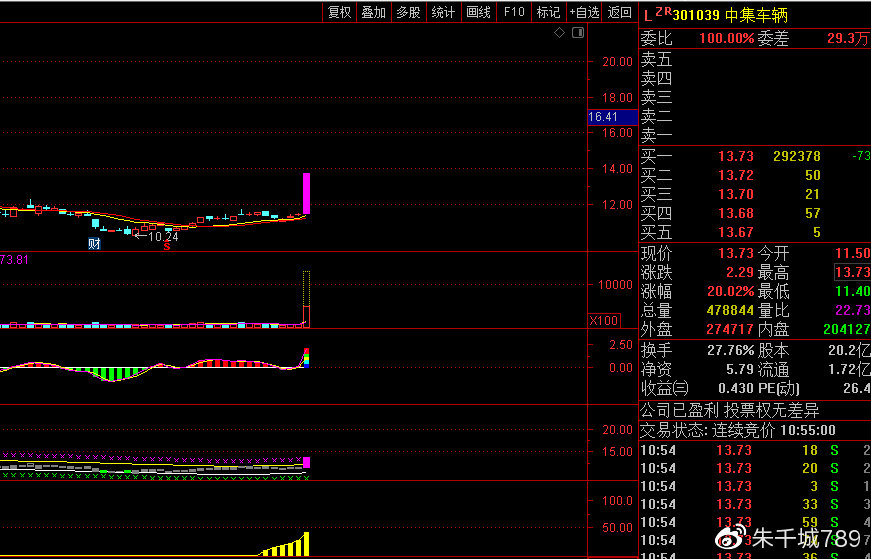Click the ZR superscript marker by 301039
The image size is (871, 559).
(663, 13)
